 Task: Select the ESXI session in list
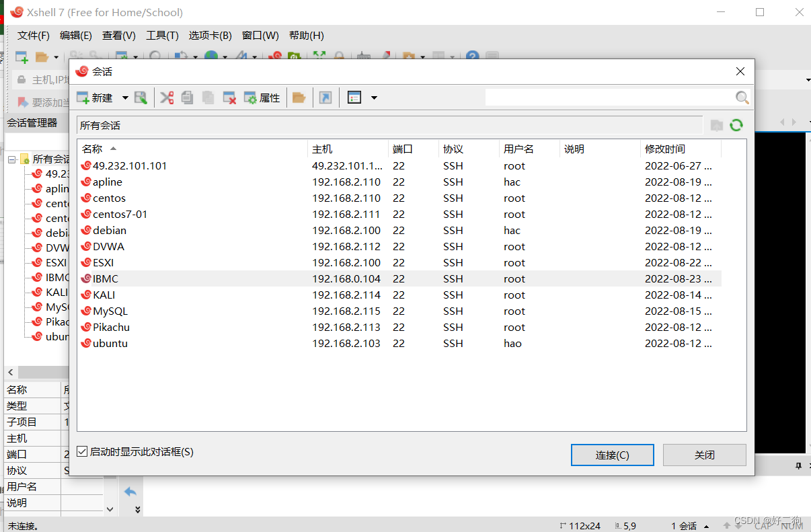[x=399, y=262]
